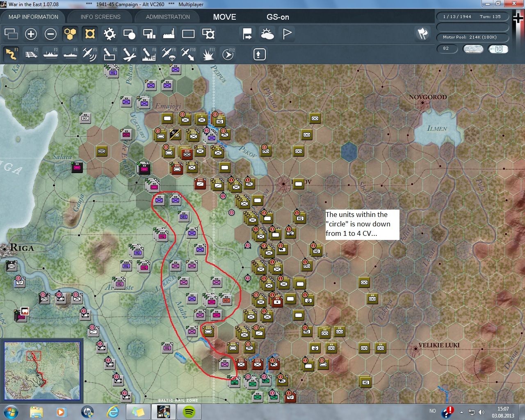
Task: Open the ADMINISTRATION tab
Action: (168, 17)
